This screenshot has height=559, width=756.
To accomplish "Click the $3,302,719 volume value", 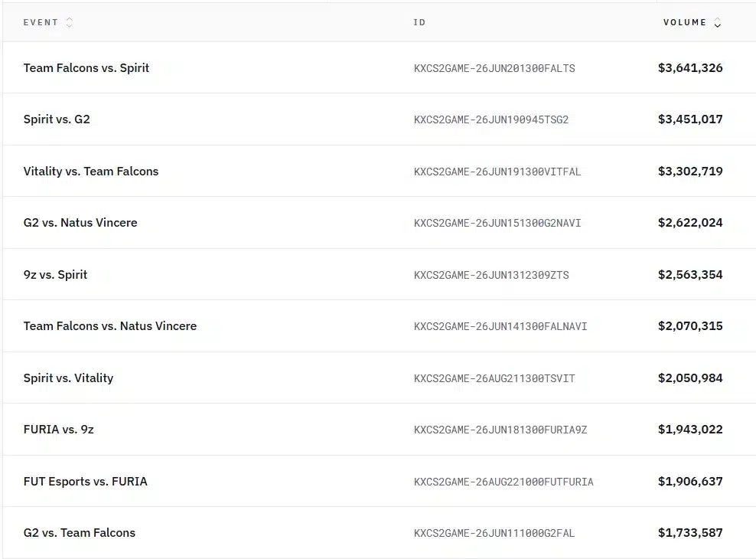I will pos(690,172).
